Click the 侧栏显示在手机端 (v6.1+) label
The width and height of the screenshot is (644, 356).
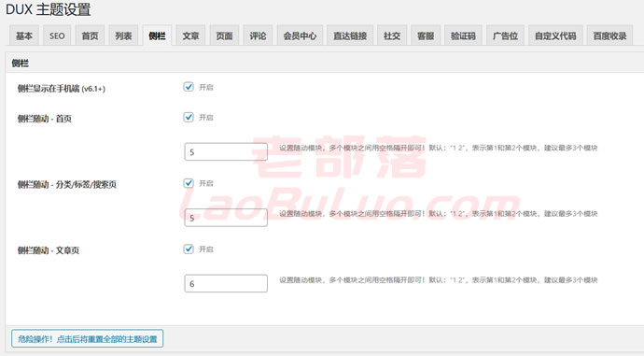point(62,89)
